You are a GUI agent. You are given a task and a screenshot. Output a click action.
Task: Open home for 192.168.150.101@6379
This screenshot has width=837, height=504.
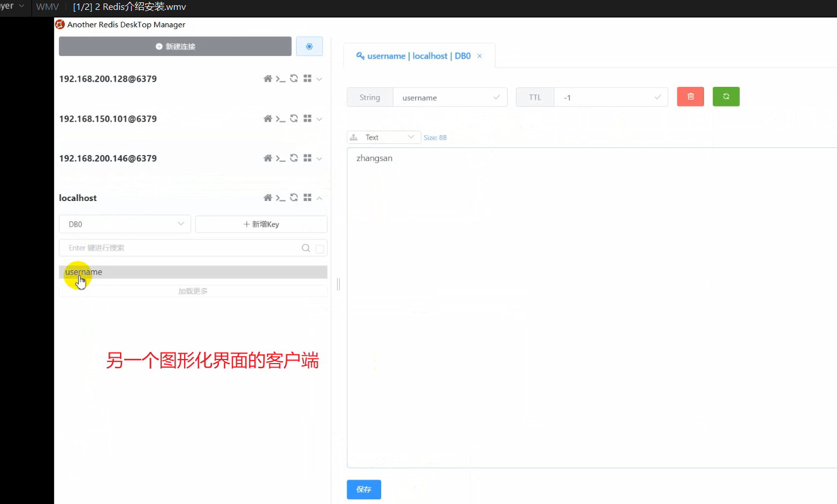point(268,118)
